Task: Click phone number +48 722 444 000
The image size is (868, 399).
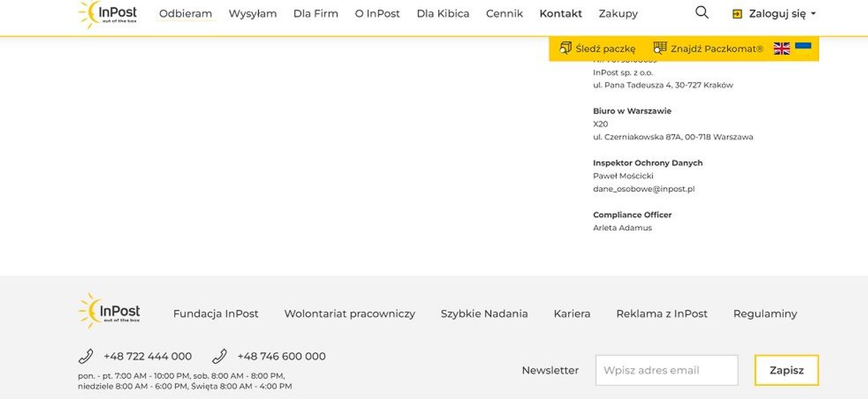Action: click(147, 357)
